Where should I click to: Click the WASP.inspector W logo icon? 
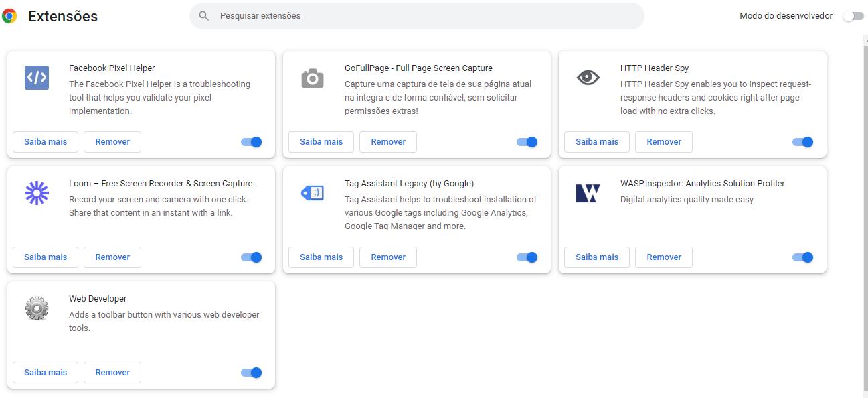tap(588, 193)
